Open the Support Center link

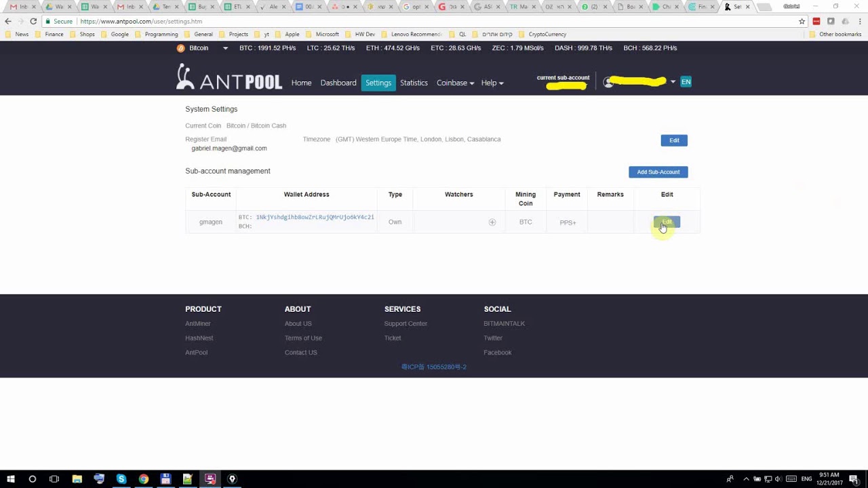[x=406, y=324]
